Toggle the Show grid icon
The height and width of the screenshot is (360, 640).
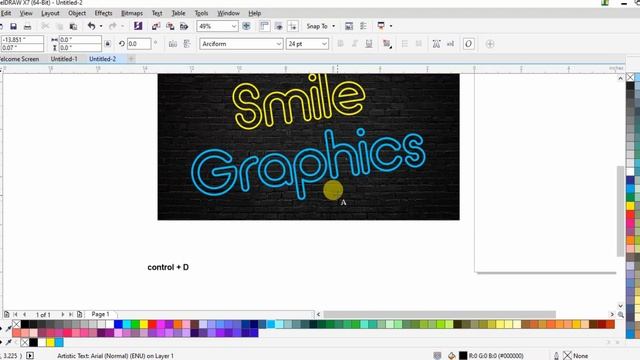[279, 26]
